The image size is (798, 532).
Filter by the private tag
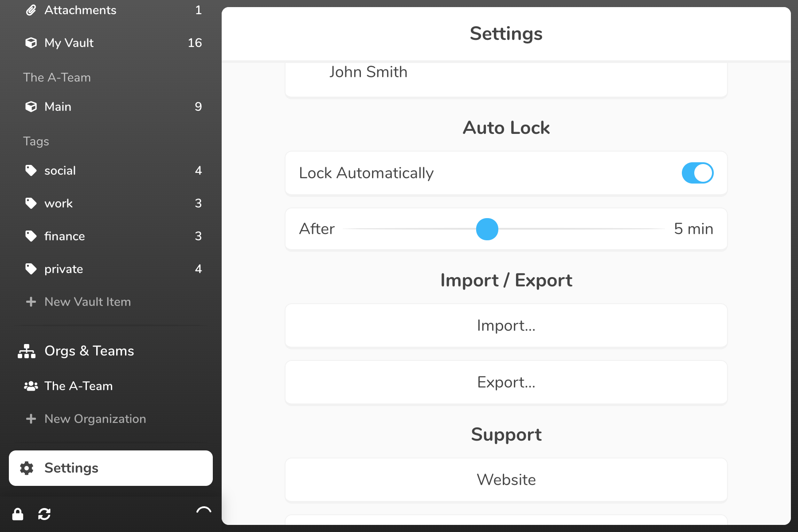63,269
